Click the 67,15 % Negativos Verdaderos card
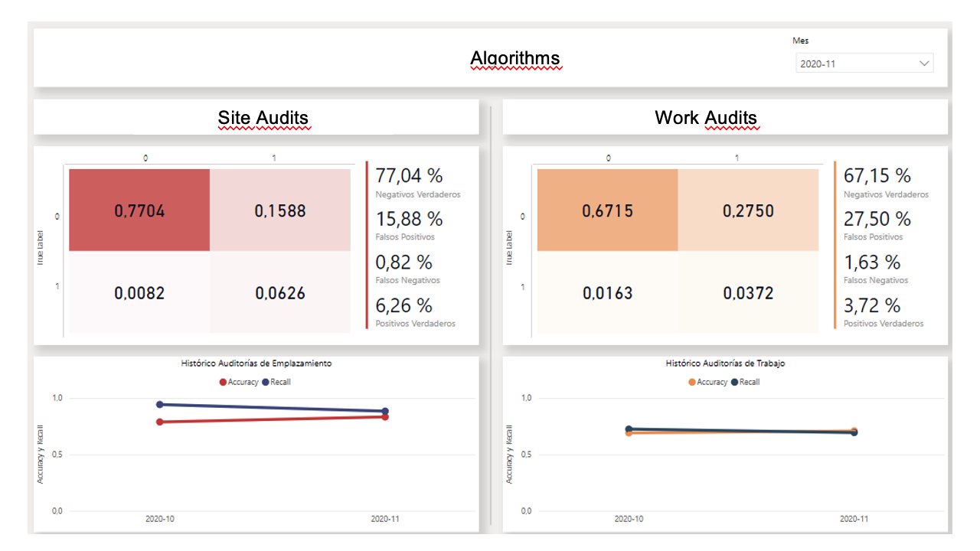980x551 pixels. point(886,182)
